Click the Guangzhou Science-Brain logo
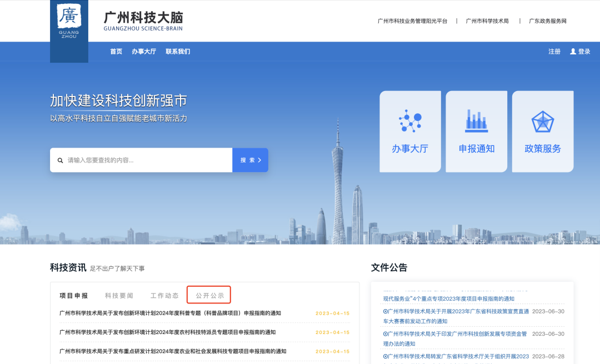This screenshot has height=364, width=600. [x=69, y=23]
